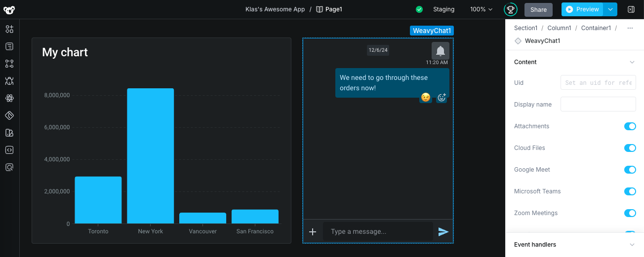Click the Share button

538,9
